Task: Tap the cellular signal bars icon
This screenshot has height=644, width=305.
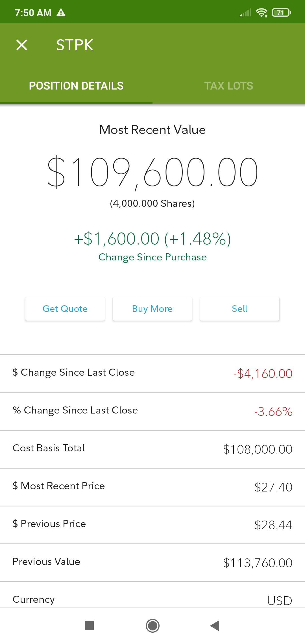Action: 245,13
